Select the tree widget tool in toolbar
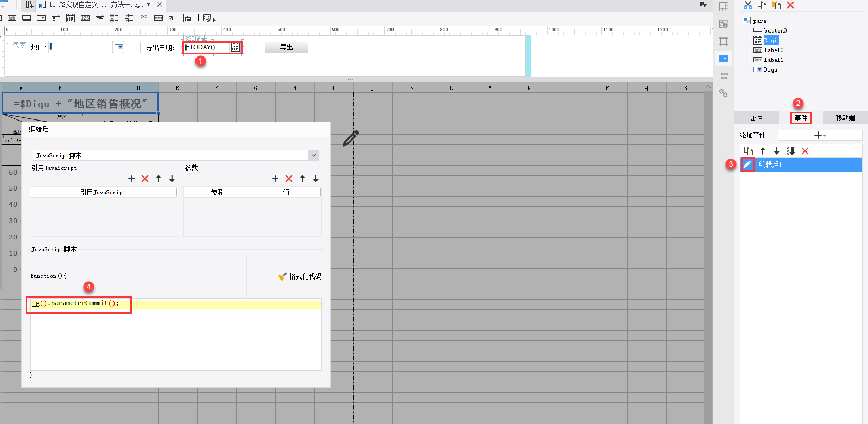Viewport: 868px width, 424px height. click(188, 18)
